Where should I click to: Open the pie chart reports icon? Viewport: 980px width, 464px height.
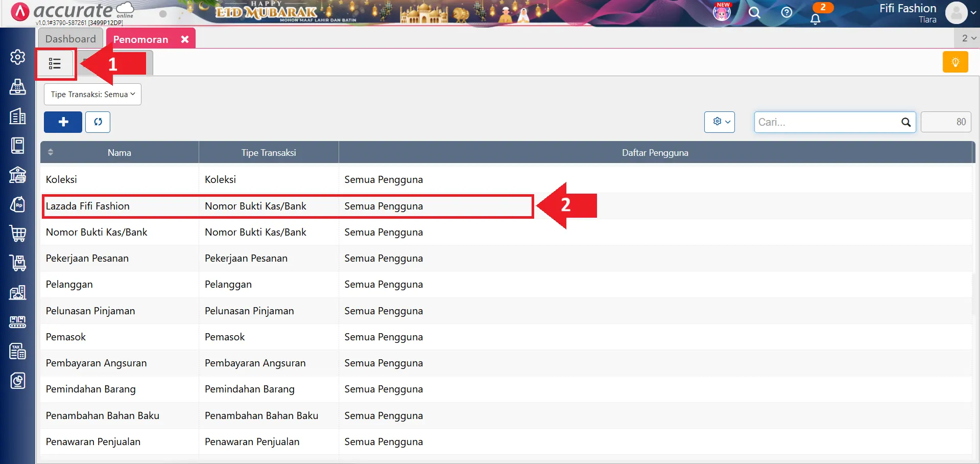pyautogui.click(x=18, y=381)
